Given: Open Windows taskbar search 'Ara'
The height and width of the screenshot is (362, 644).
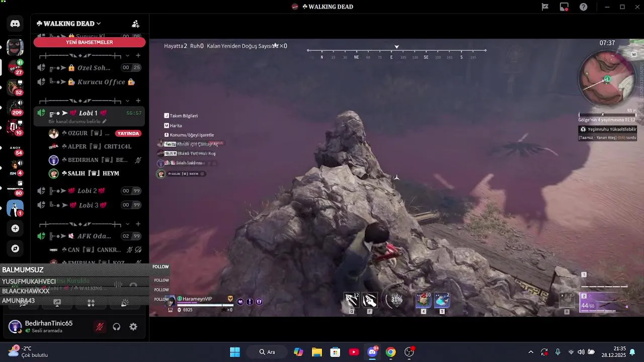Looking at the screenshot, I should [x=267, y=352].
